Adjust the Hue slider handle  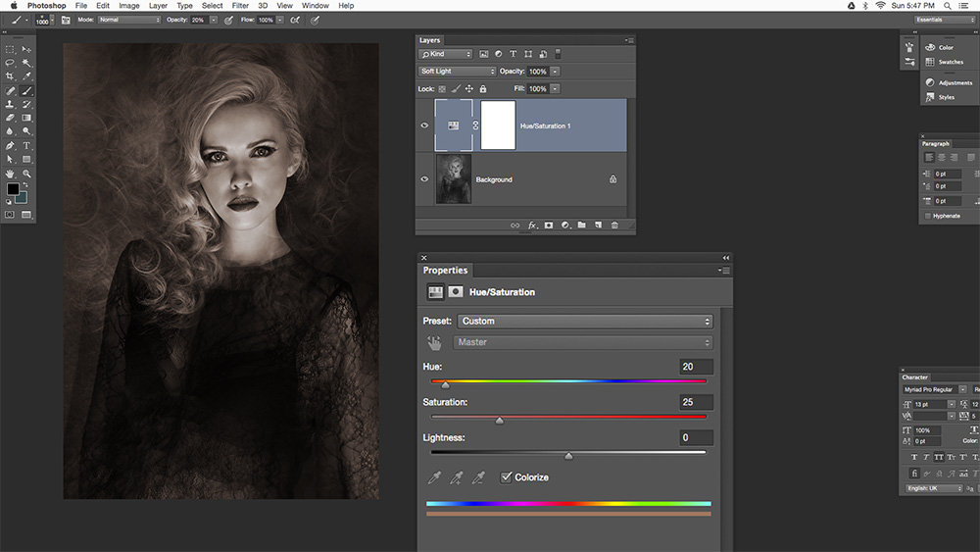(x=446, y=385)
